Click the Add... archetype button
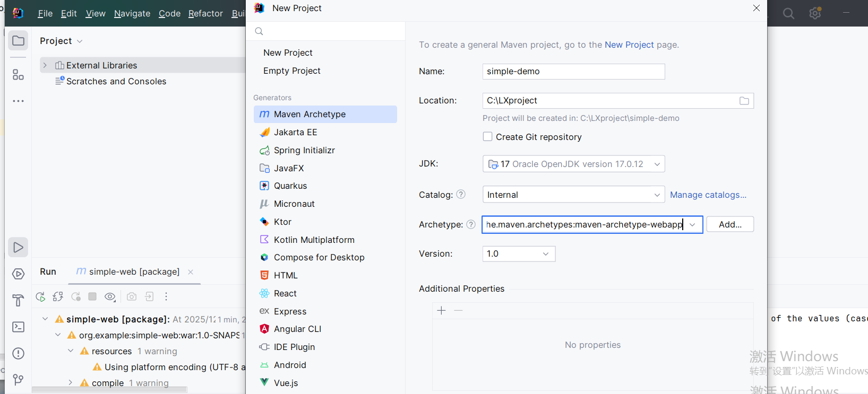Viewport: 868px width, 394px height. click(x=730, y=224)
